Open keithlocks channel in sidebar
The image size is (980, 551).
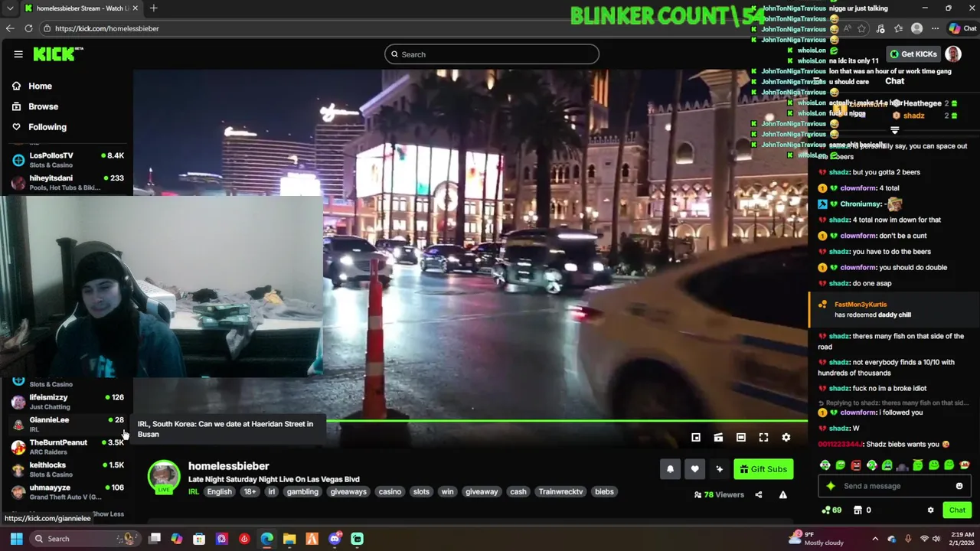(67, 469)
